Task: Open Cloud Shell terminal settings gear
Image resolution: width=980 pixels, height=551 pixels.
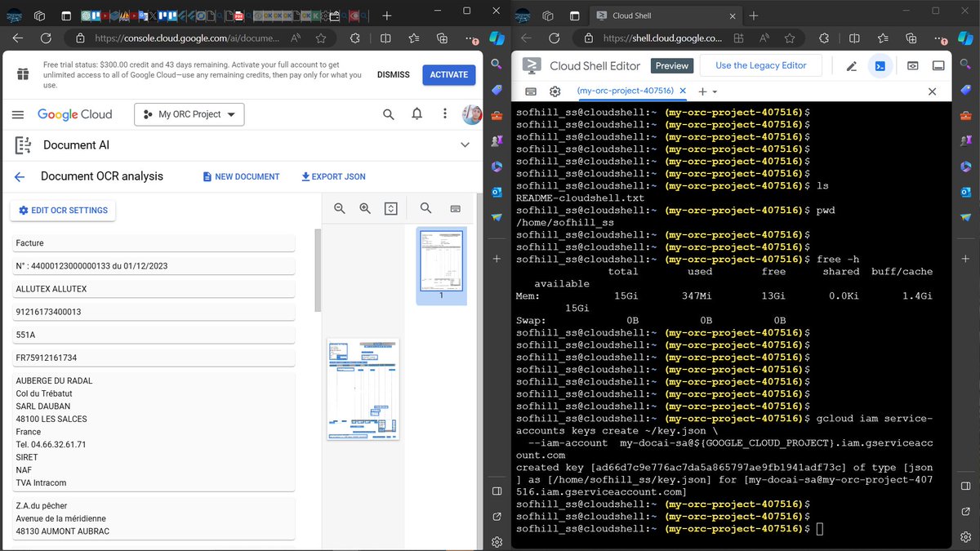Action: coord(555,91)
